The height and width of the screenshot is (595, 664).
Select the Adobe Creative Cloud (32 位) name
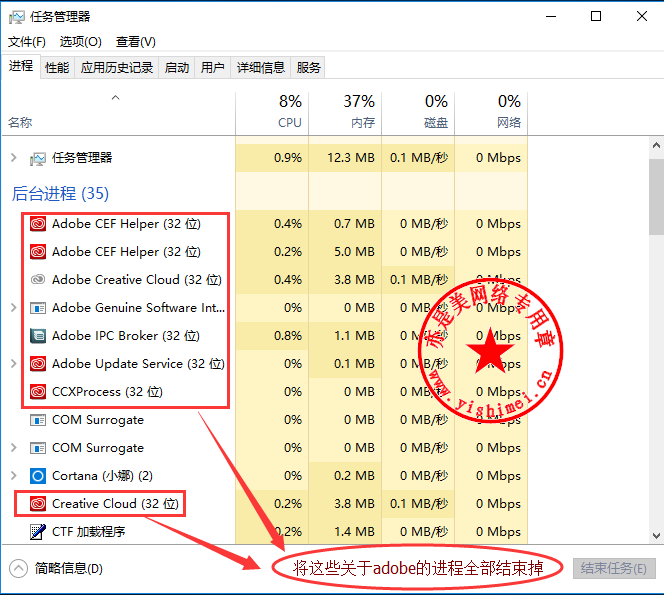click(137, 280)
